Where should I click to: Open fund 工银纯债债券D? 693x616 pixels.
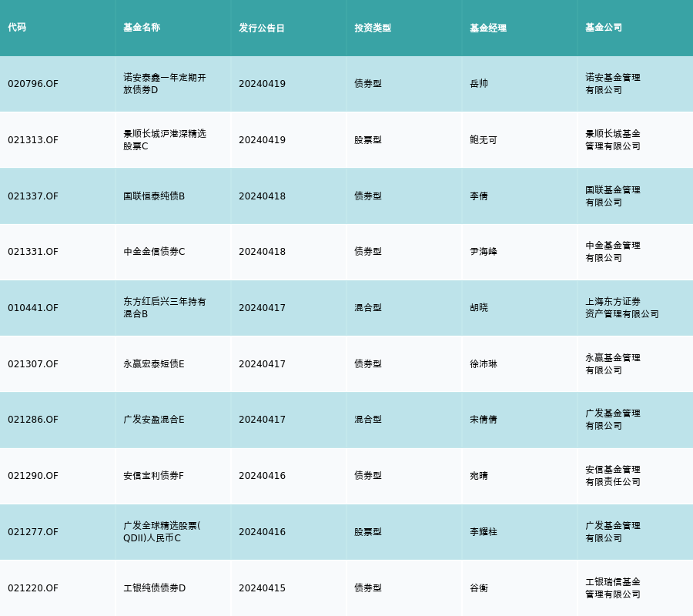(155, 588)
